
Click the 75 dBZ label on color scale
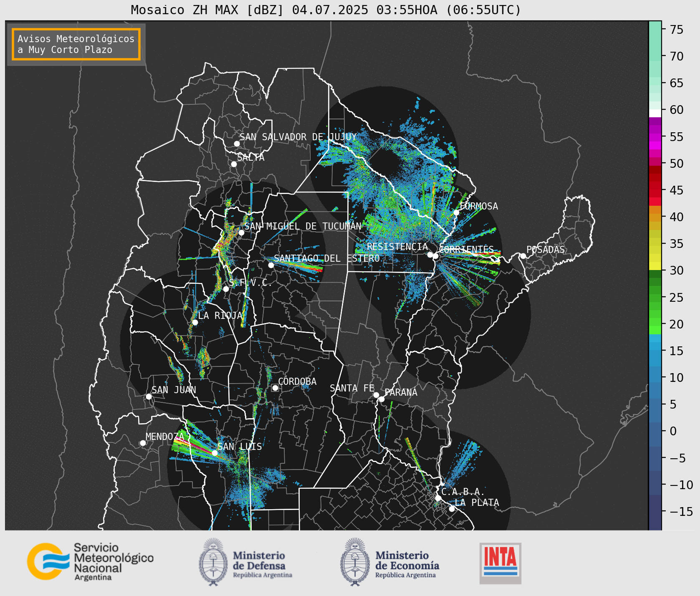point(677,30)
